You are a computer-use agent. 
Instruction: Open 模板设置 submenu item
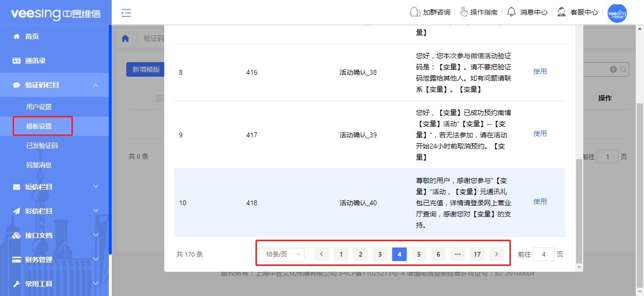(x=39, y=126)
